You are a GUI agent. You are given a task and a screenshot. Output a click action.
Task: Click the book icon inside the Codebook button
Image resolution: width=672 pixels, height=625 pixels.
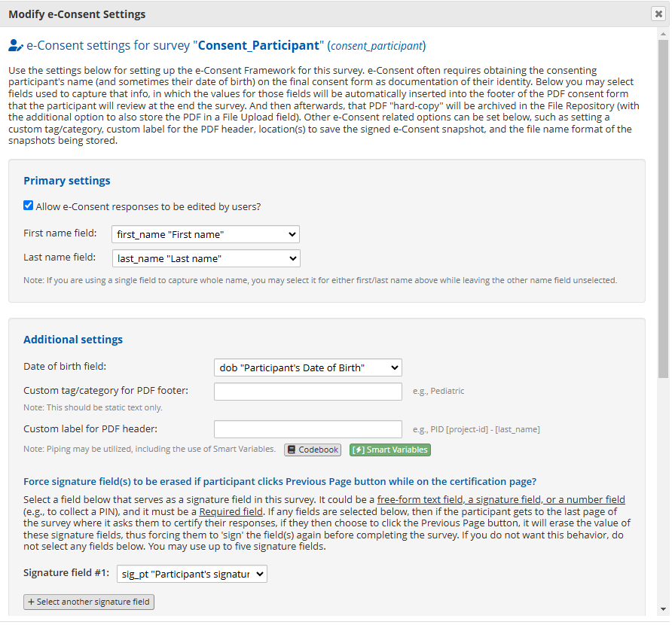tap(292, 450)
